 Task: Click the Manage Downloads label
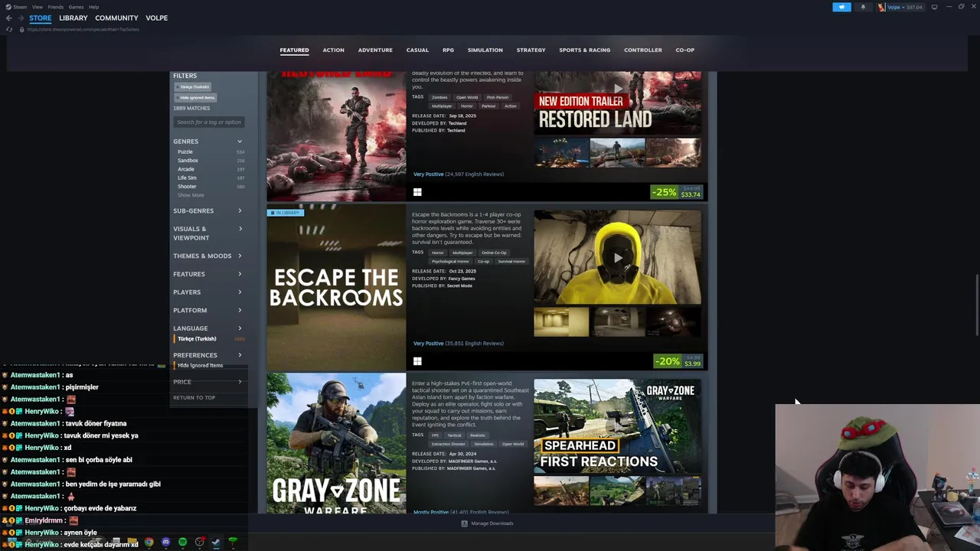click(492, 523)
